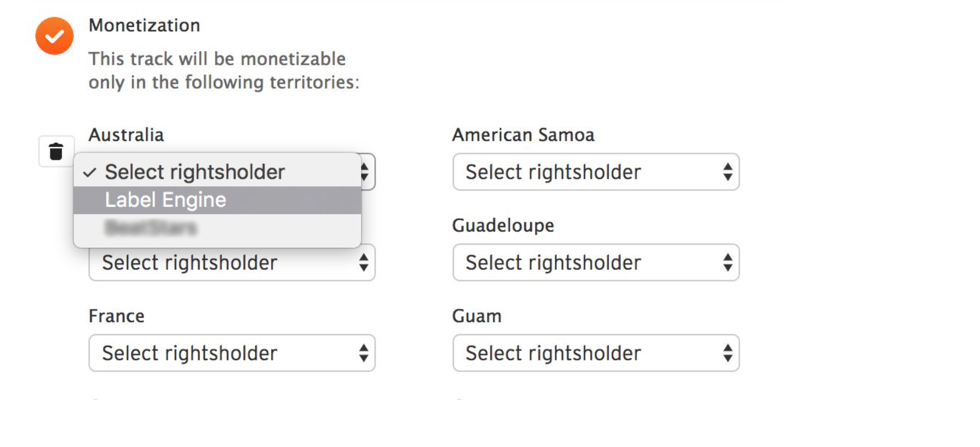
Task: Click the up-down arrows on Guam's dropdown
Action: [x=728, y=353]
